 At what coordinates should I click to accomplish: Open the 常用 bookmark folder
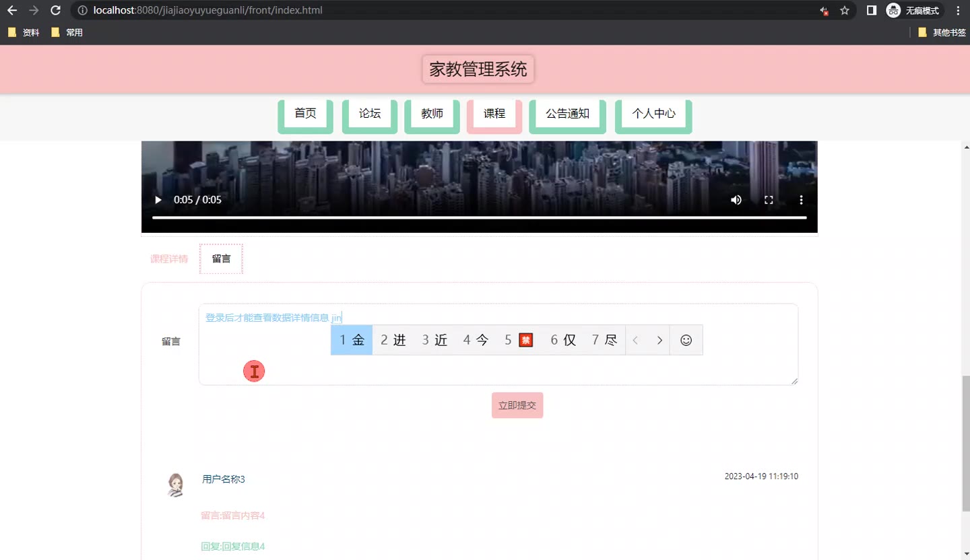(x=67, y=32)
